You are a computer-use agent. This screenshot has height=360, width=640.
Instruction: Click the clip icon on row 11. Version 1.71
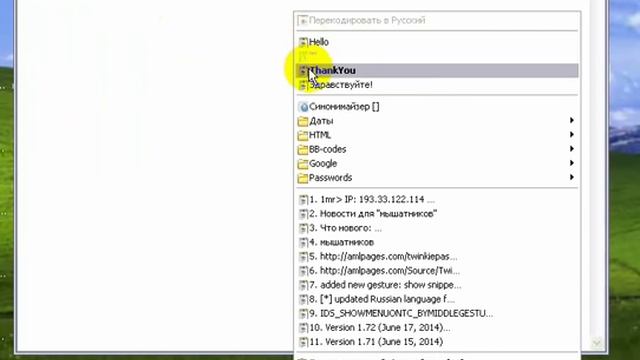pos(303,342)
